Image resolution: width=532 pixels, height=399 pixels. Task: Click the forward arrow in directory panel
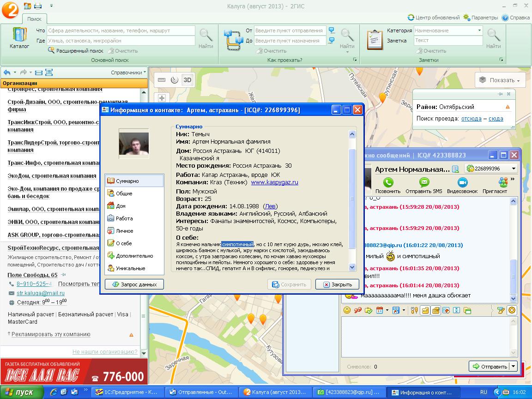[23, 72]
